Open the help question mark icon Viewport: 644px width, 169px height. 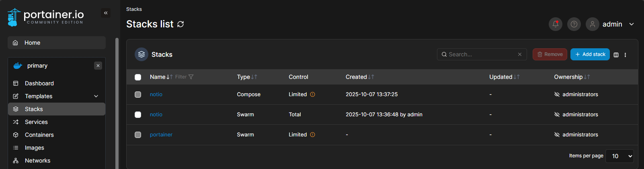(574, 24)
